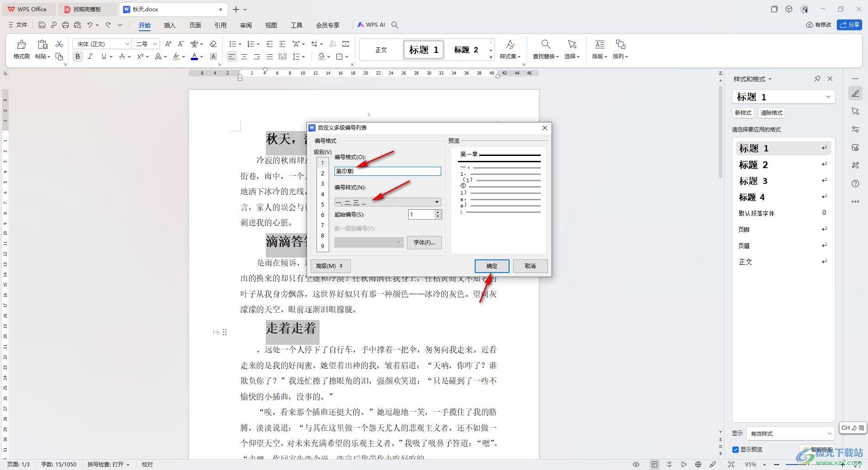The width and height of the screenshot is (868, 470).
Task: Open the font name dropdown
Action: [x=127, y=44]
